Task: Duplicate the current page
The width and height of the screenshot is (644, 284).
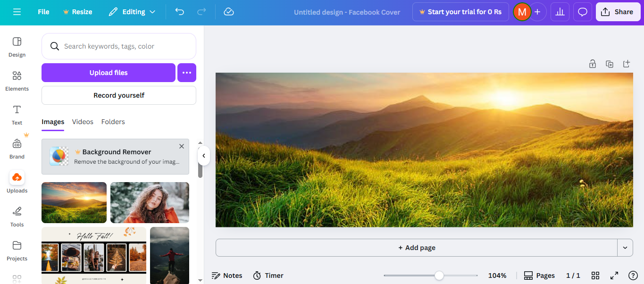Action: pyautogui.click(x=610, y=64)
